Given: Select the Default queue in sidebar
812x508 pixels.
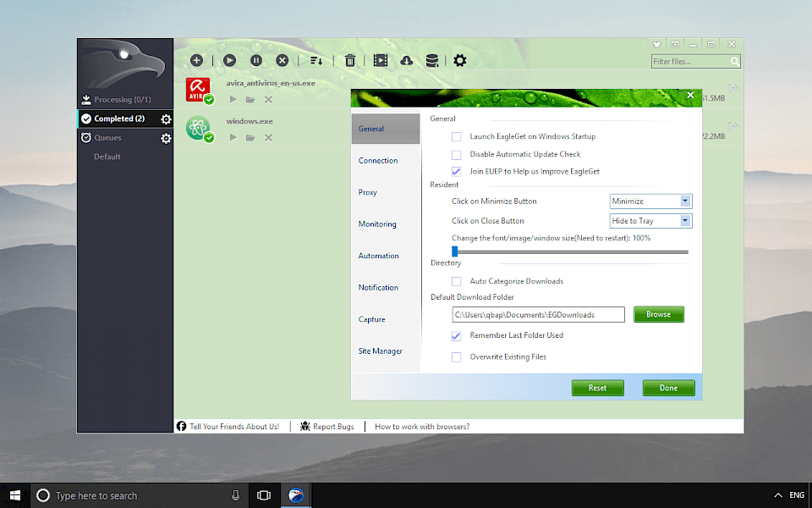Looking at the screenshot, I should (107, 157).
